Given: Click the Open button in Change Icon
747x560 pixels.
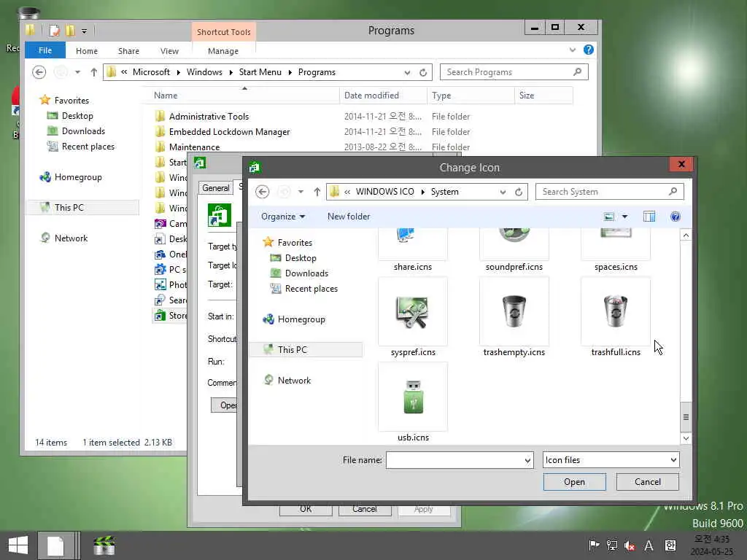Looking at the screenshot, I should click(x=575, y=482).
